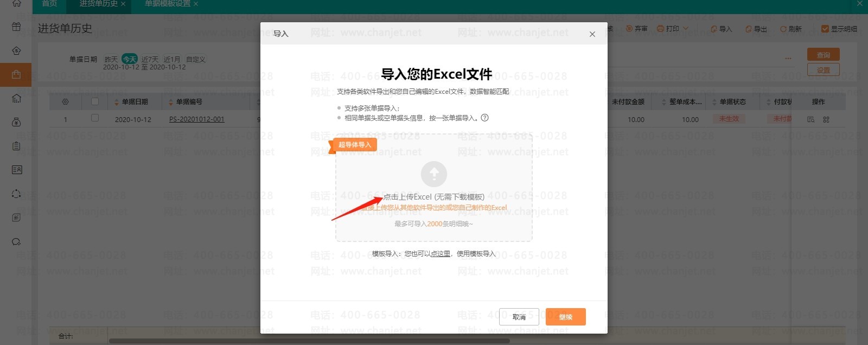Click the 导入 toolbar button in the background

[x=722, y=29]
